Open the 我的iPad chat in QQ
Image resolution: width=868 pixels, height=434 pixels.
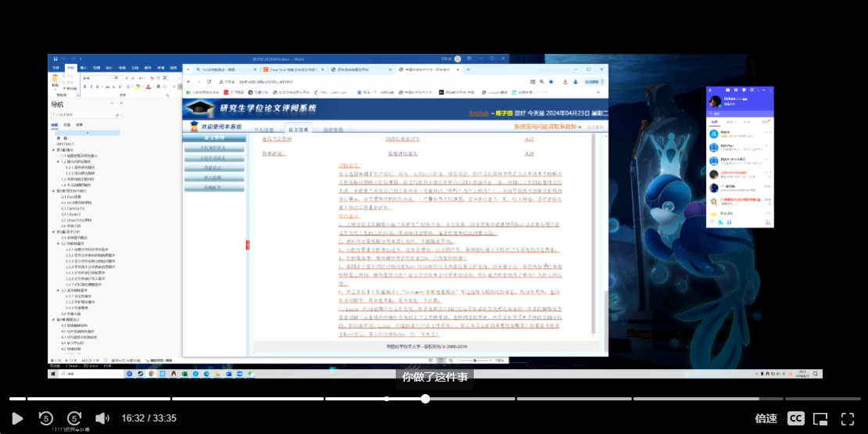point(740,147)
